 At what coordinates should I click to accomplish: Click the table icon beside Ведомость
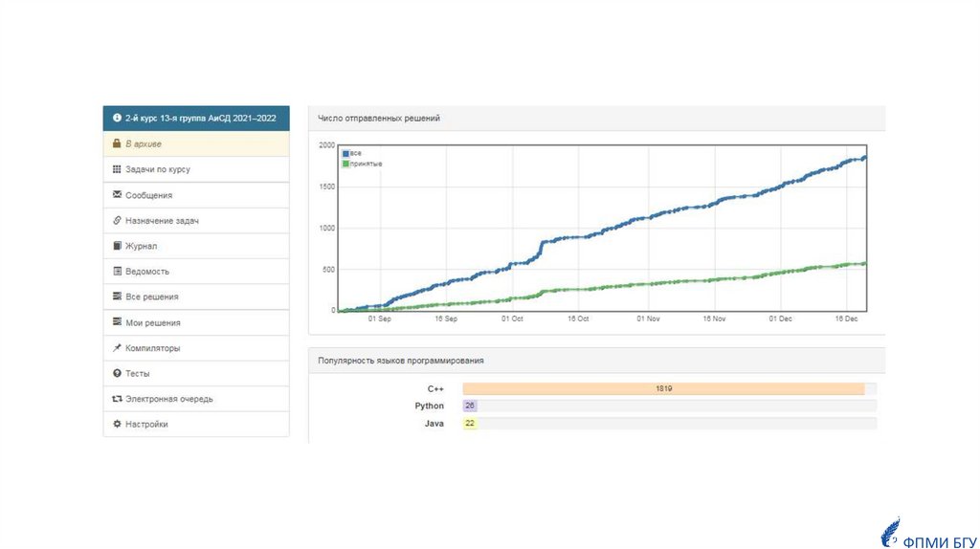(117, 271)
